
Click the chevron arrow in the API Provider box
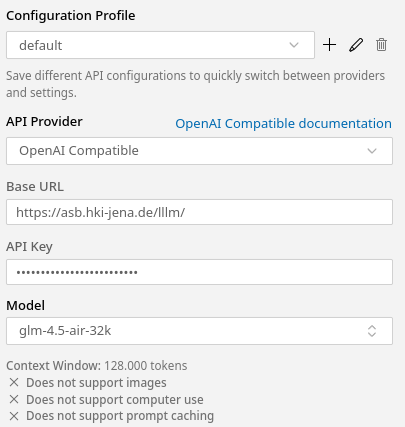click(372, 151)
